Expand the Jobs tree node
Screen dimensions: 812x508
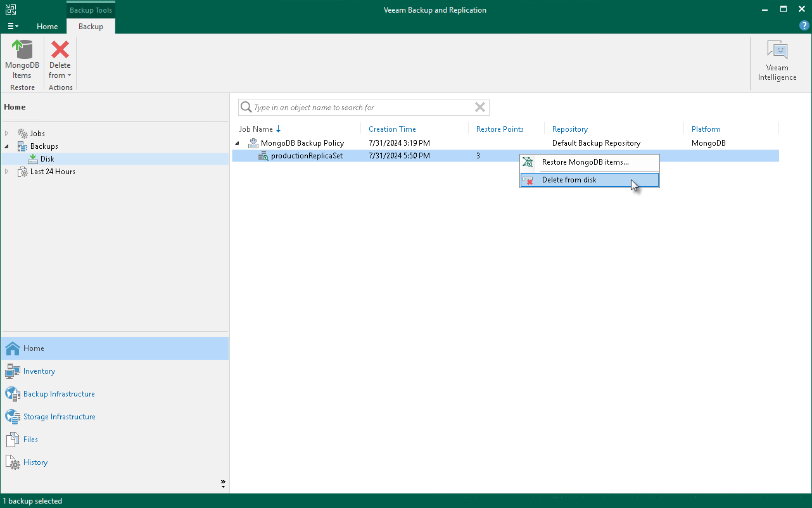point(7,134)
